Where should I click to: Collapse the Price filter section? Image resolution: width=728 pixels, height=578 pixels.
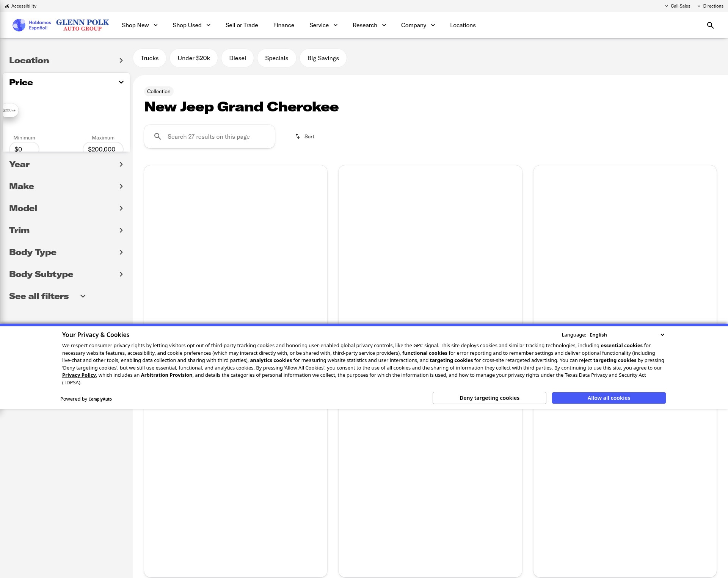(66, 82)
